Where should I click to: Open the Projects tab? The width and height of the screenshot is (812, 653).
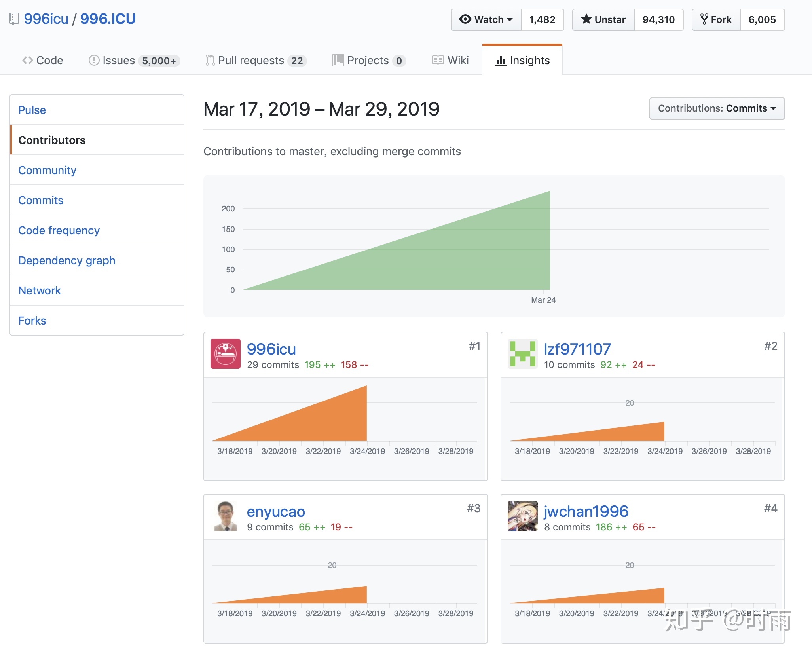369,60
